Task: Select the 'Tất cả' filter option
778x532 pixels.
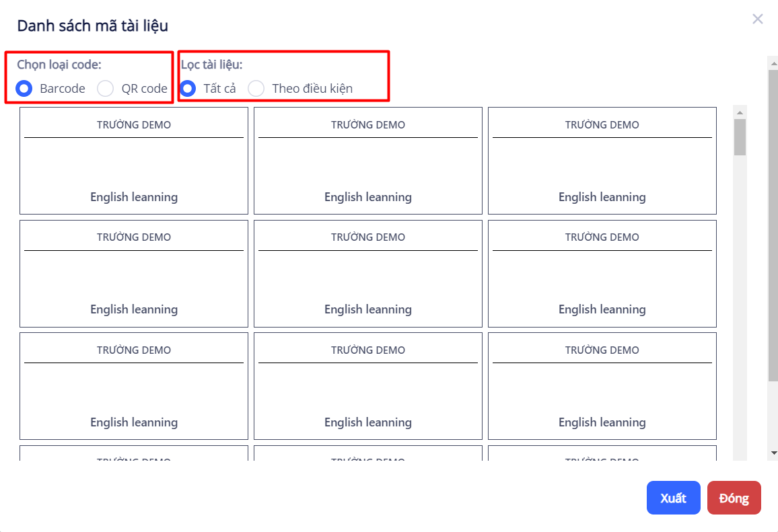Action: point(188,88)
